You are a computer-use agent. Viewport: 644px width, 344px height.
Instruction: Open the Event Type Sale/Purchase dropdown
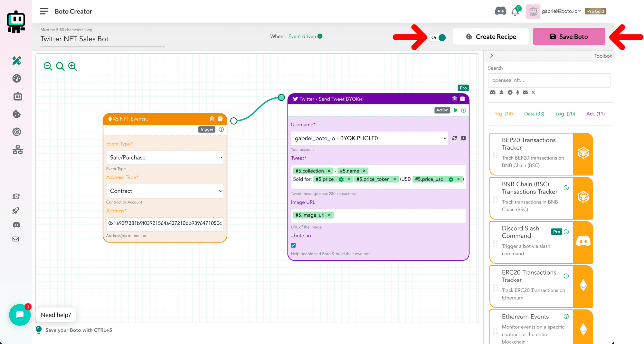tap(165, 158)
